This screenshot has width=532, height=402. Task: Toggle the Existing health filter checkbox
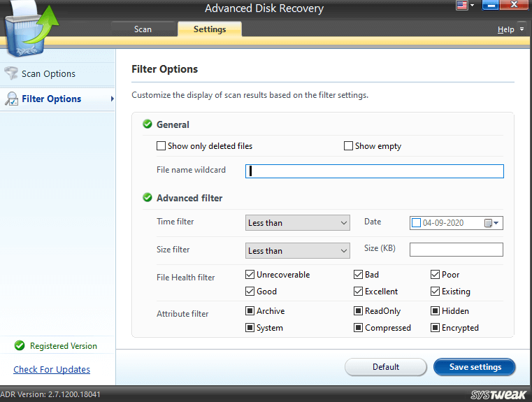(x=435, y=291)
